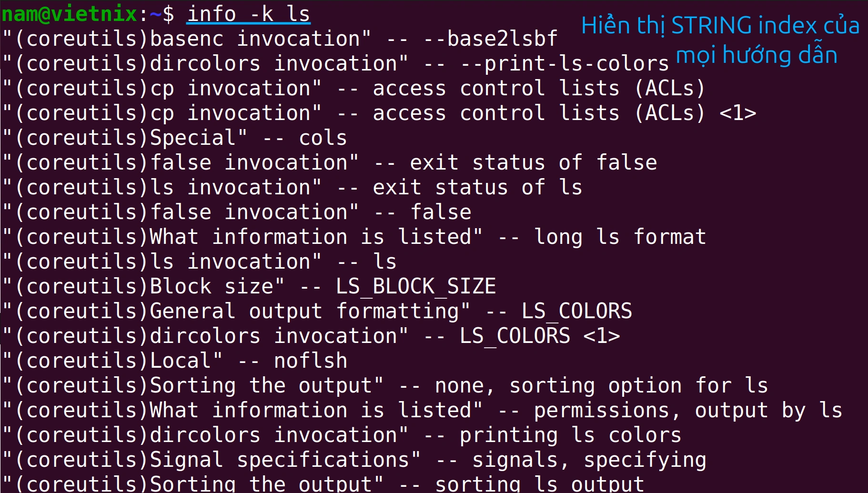Click the "printing ls colors" line

[342, 435]
